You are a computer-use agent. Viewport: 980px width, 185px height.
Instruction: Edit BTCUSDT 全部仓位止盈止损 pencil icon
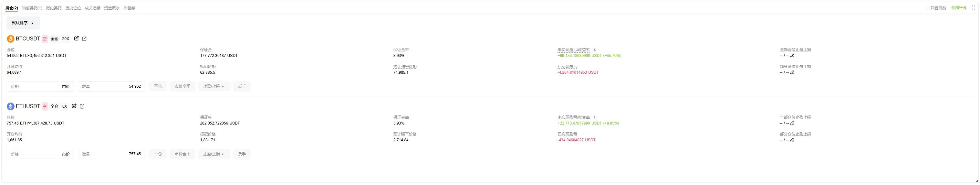pos(792,56)
